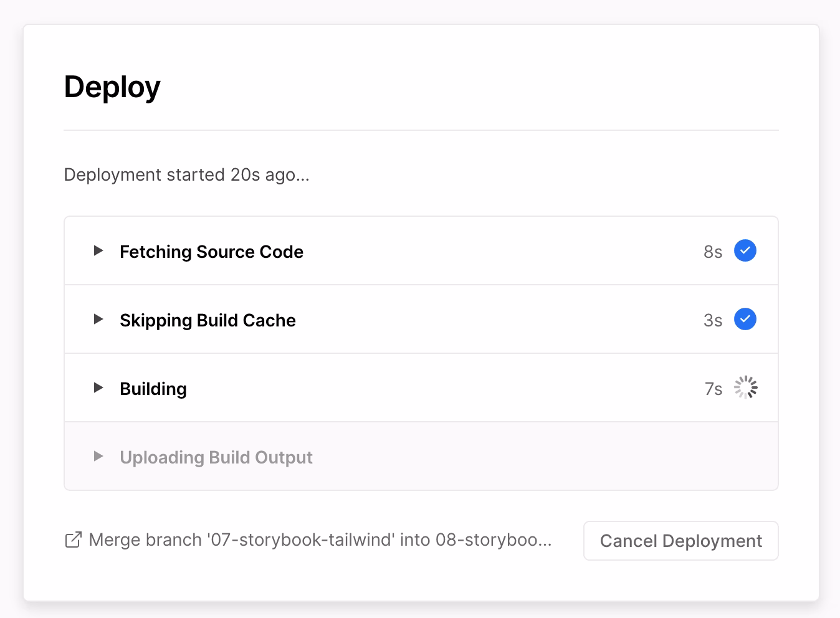Expand the Uploading Build Output arrow
The width and height of the screenshot is (840, 618).
tap(98, 457)
